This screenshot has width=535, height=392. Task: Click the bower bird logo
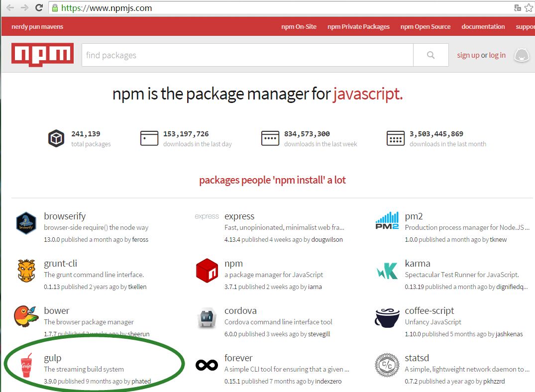coord(26,316)
